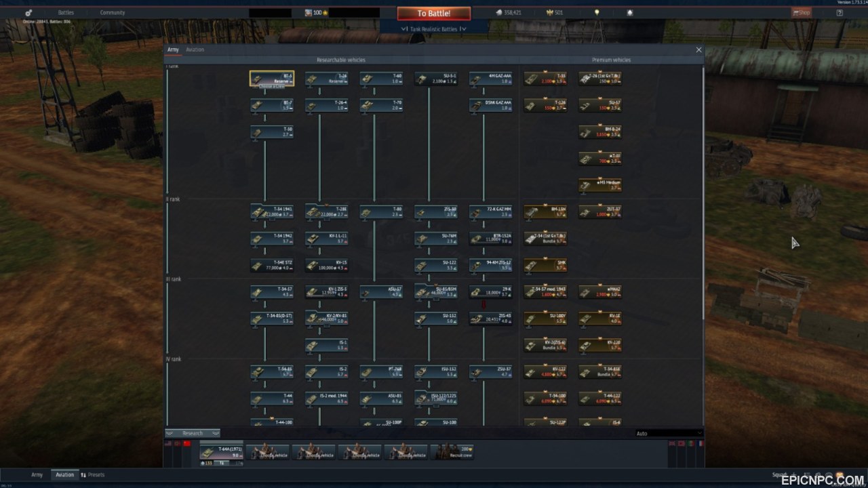Click the research tree vertical scrollbar
Image resolution: width=868 pixels, height=488 pixels.
click(x=703, y=193)
